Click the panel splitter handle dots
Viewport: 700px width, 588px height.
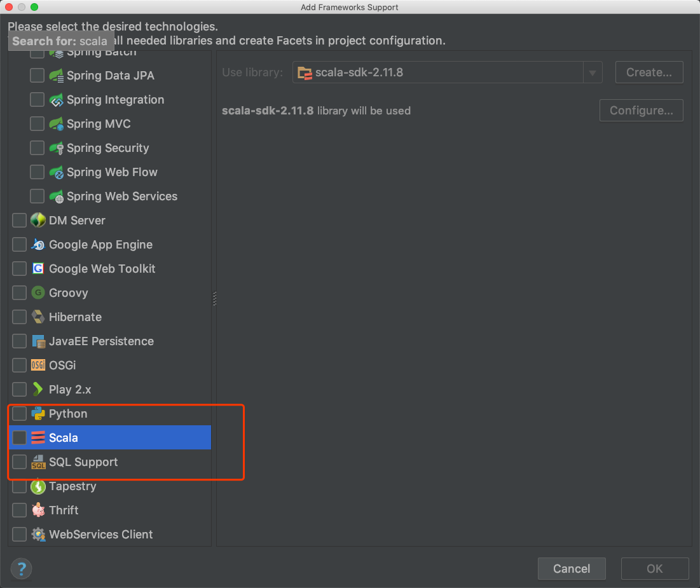215,298
